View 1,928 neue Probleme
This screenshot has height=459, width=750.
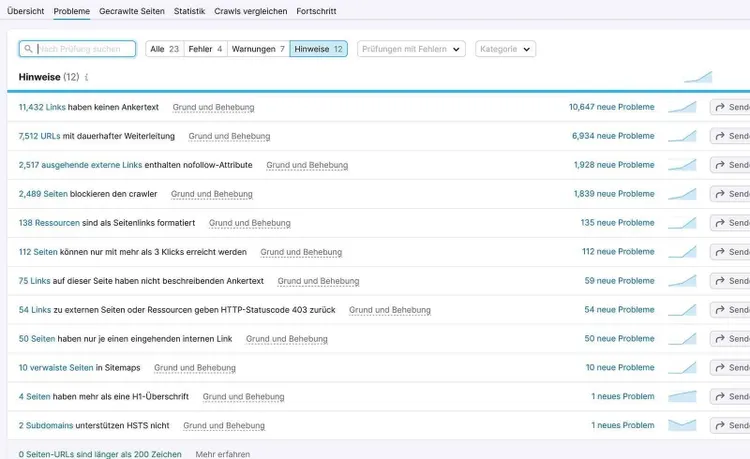tap(614, 165)
